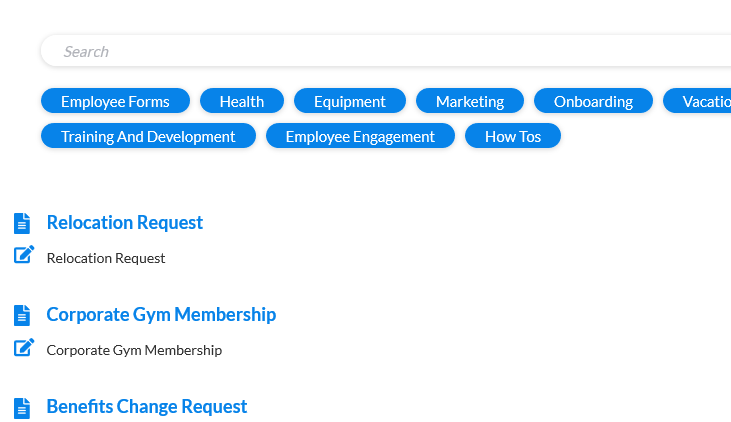Open the Relocation Request form link
This screenshot has height=422, width=731.
click(124, 222)
